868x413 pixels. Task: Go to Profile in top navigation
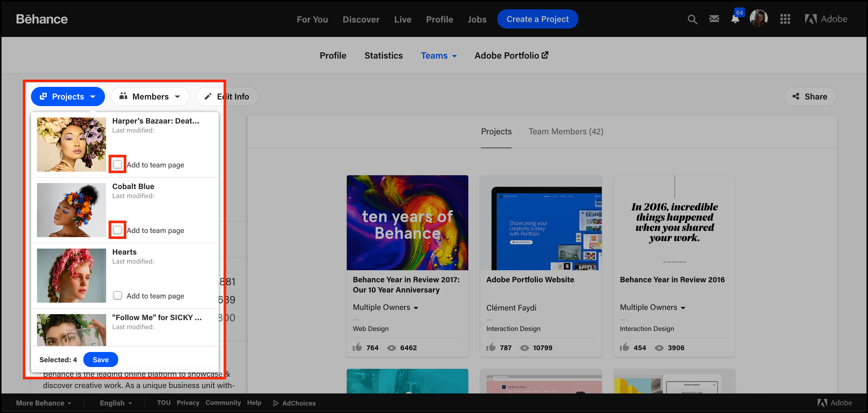439,19
